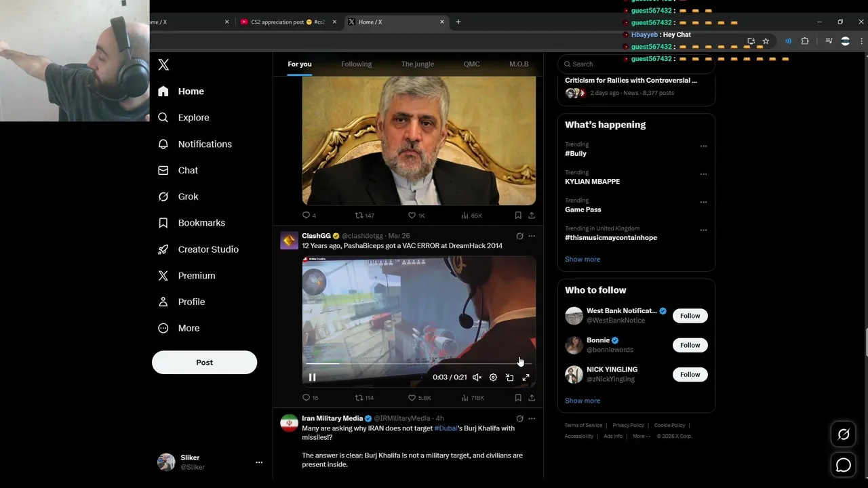This screenshot has height=488, width=868.
Task: Switch to the Following tab
Action: coord(356,64)
